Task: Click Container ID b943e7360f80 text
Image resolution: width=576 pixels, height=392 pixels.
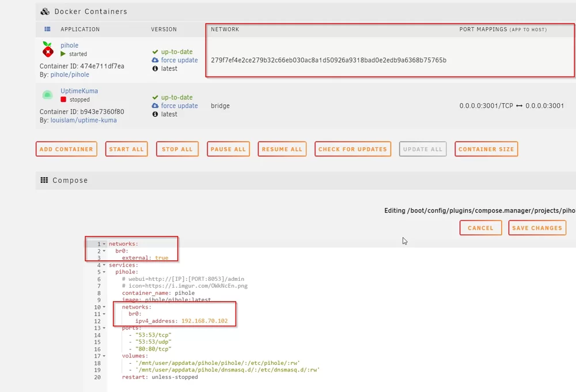Action: tap(82, 112)
